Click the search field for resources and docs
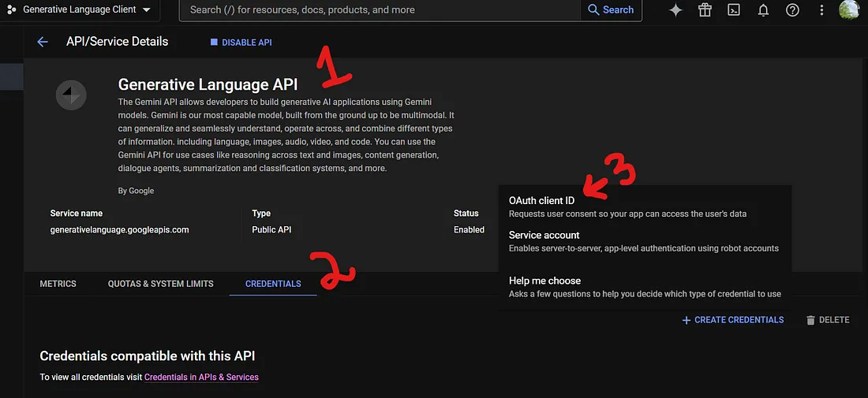Screen dimensions: 868x398 tap(380, 10)
